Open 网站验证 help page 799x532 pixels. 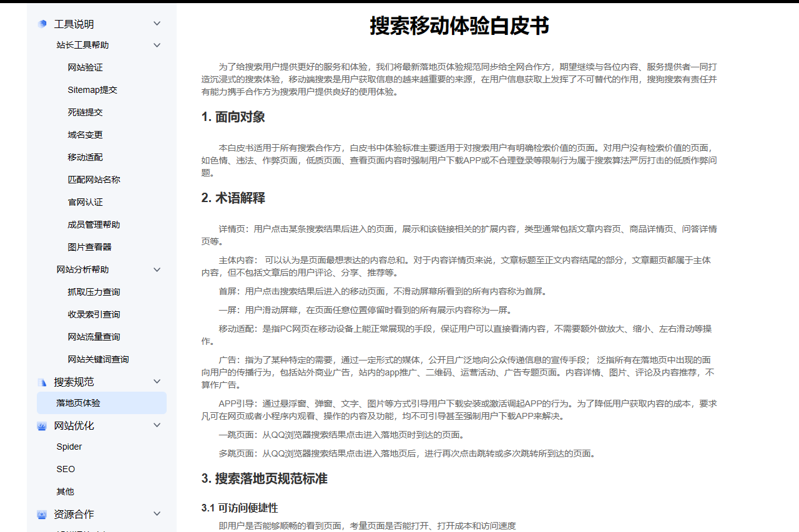(86, 67)
